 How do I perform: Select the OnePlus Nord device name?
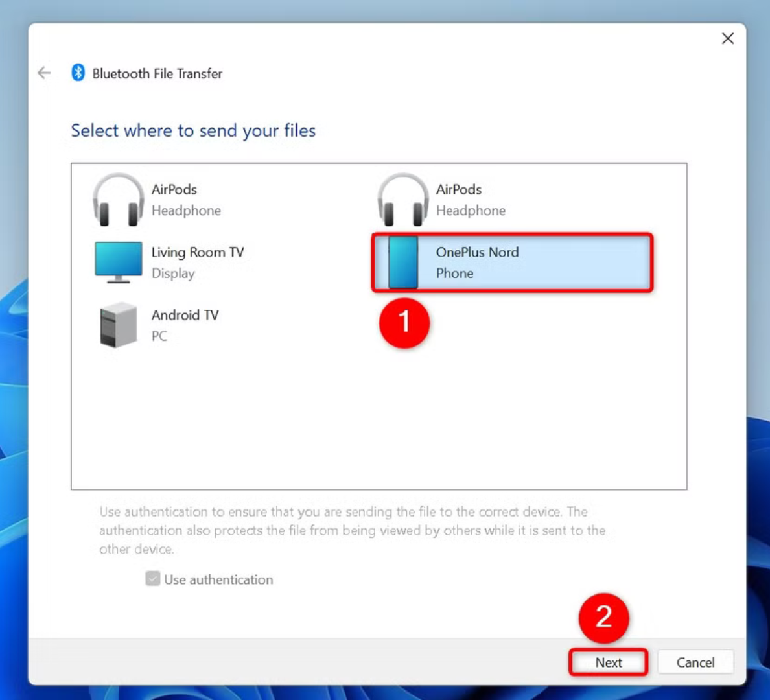point(477,252)
